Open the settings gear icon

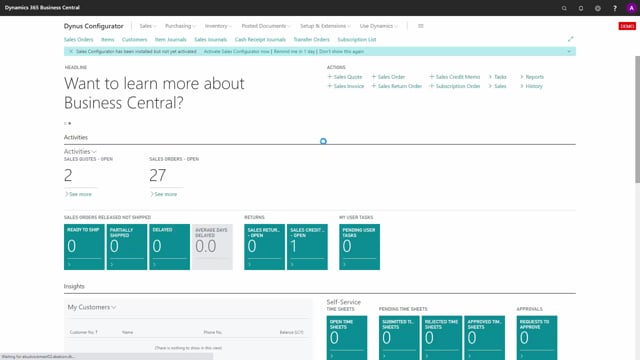pyautogui.click(x=598, y=8)
